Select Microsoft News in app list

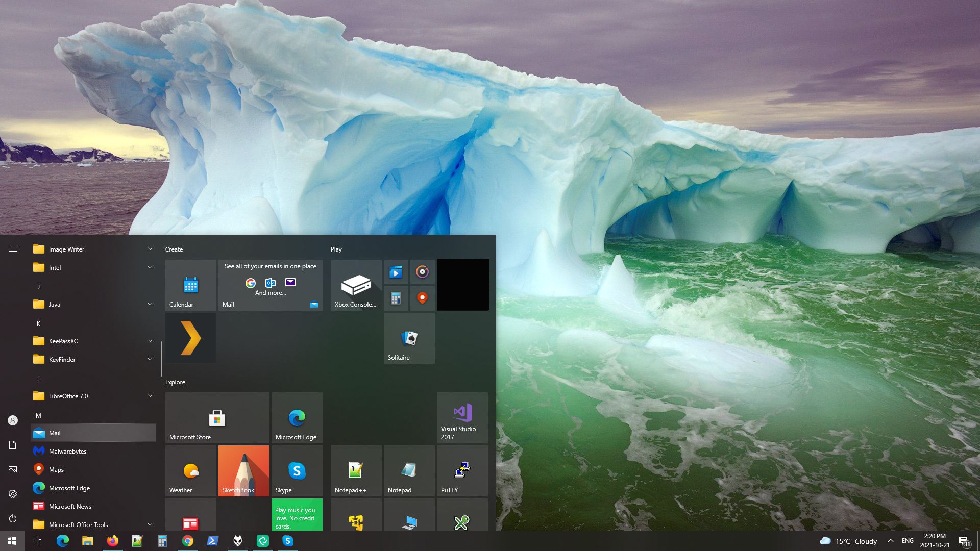[69, 506]
